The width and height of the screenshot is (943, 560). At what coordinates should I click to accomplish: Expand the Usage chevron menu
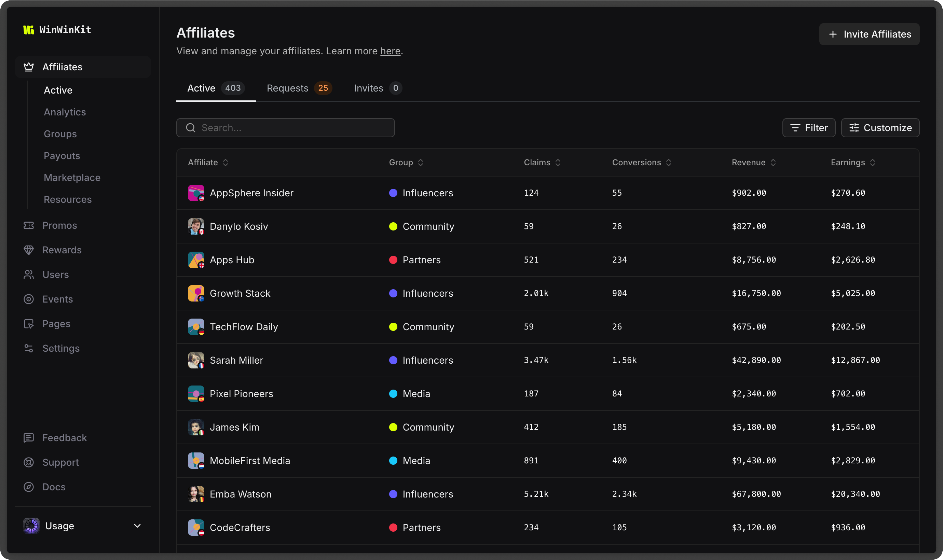click(x=137, y=526)
